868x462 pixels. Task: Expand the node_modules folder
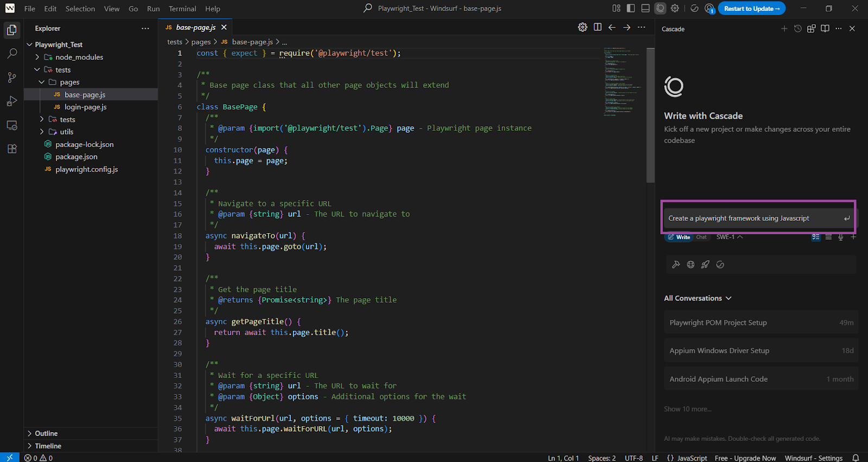coord(79,57)
